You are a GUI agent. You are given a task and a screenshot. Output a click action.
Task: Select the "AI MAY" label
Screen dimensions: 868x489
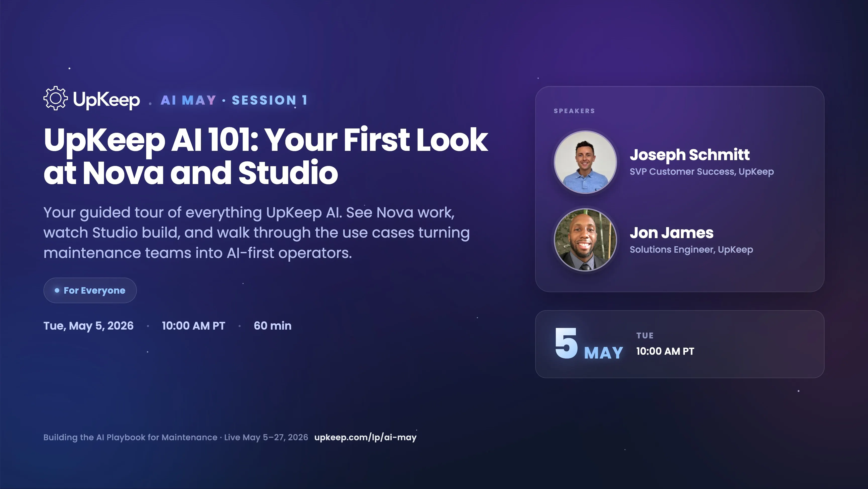point(188,100)
